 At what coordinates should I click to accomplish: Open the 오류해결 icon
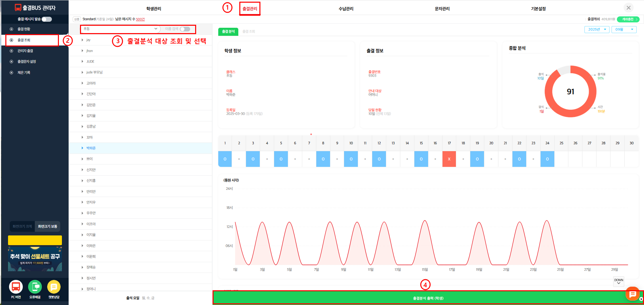pos(35,287)
